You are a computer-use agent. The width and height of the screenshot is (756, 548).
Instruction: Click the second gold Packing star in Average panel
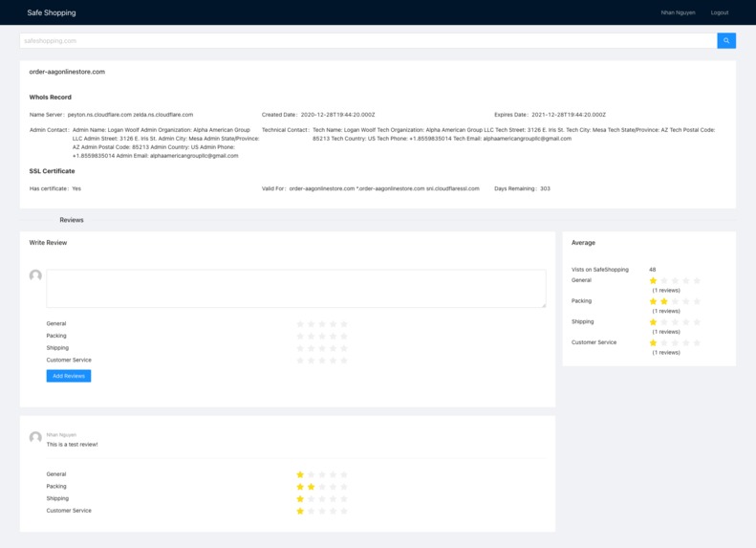(664, 301)
